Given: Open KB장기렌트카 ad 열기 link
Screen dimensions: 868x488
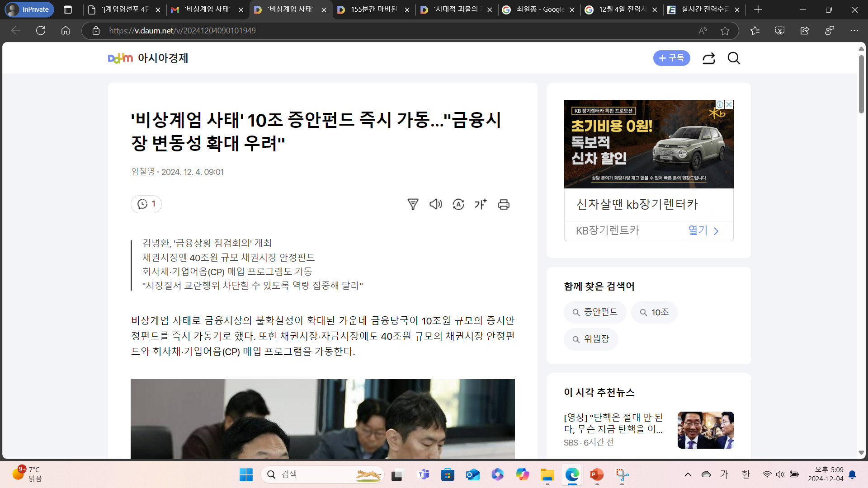Looking at the screenshot, I should point(703,230).
